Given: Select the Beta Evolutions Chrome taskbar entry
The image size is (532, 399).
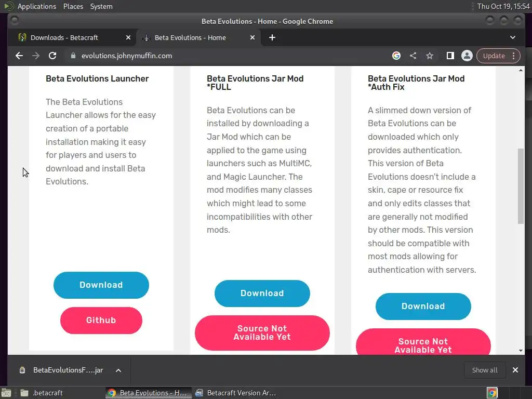Looking at the screenshot, I should (148, 393).
